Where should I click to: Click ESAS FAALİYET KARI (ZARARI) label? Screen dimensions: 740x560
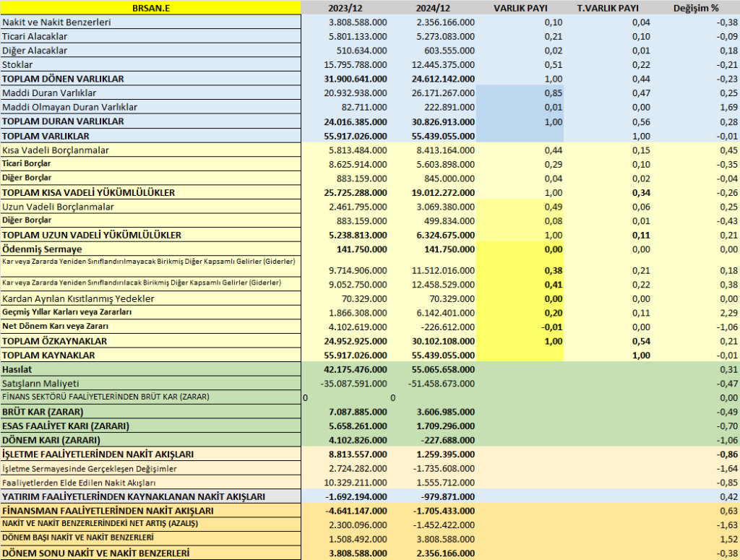(150, 426)
